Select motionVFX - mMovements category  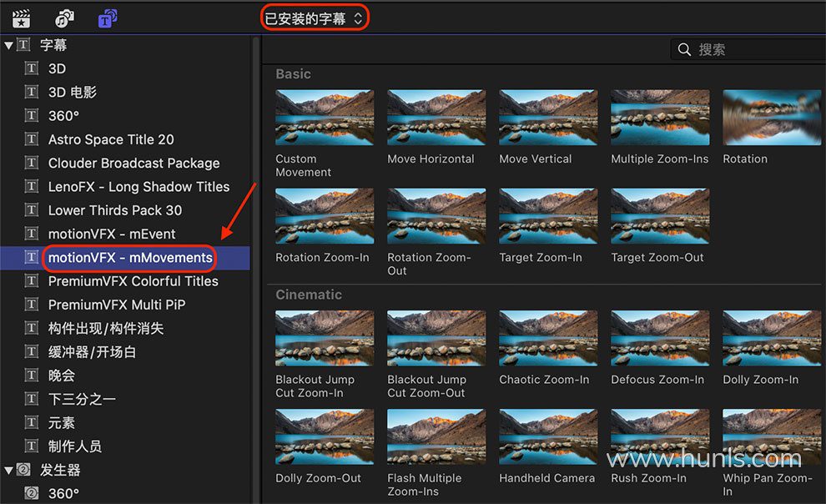130,258
